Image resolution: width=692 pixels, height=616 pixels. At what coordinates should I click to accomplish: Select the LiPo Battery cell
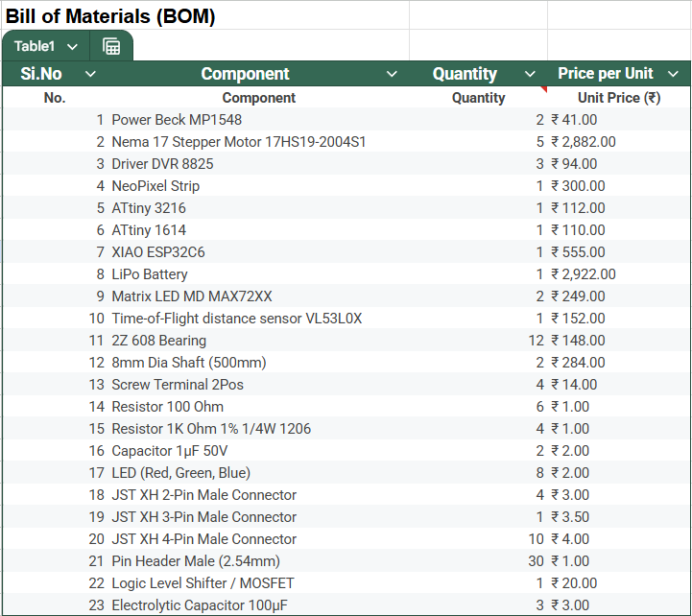(x=258, y=274)
